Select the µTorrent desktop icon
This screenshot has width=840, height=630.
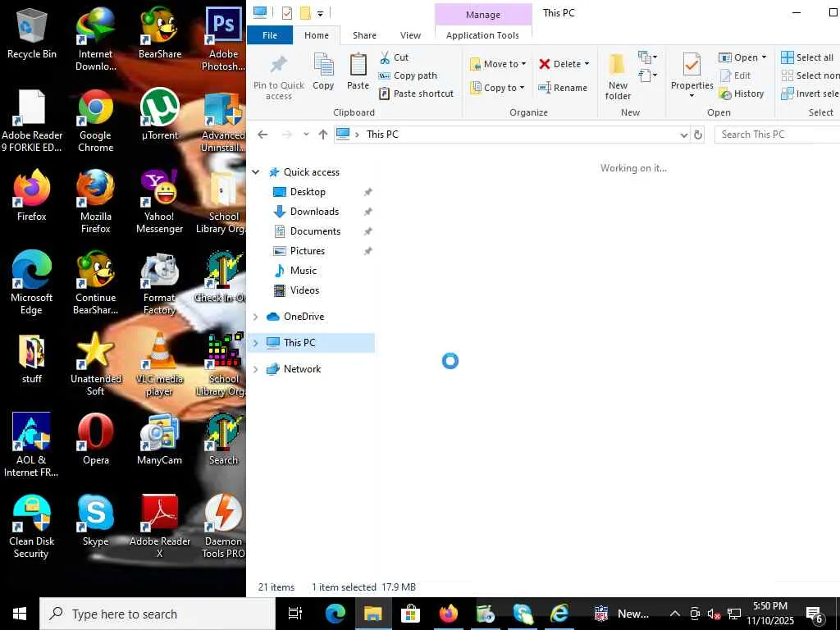coord(159,115)
